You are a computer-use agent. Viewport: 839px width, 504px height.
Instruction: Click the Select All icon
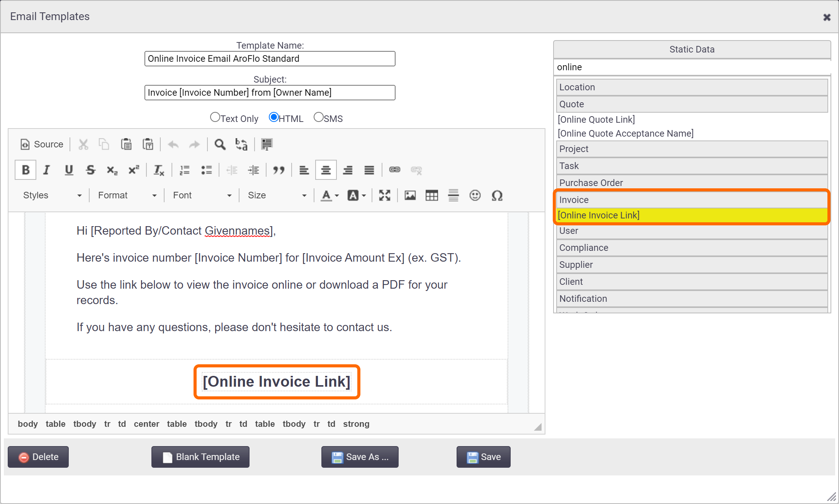pyautogui.click(x=267, y=144)
